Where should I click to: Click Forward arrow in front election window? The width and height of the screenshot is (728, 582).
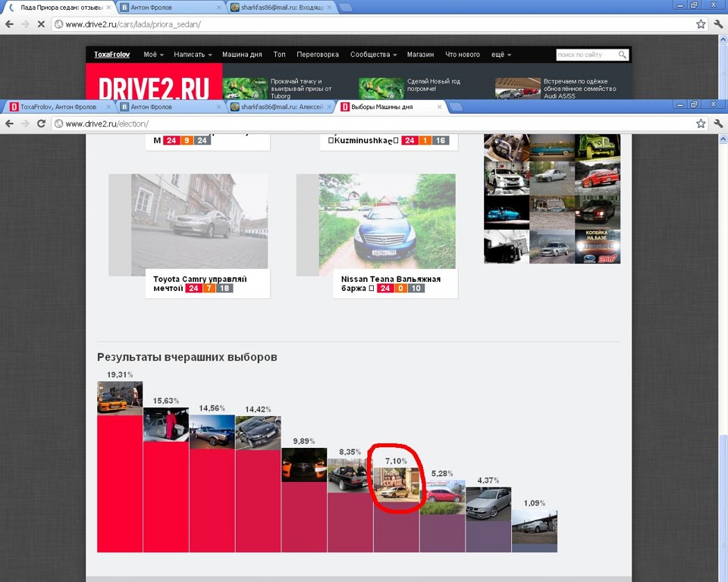(25, 124)
